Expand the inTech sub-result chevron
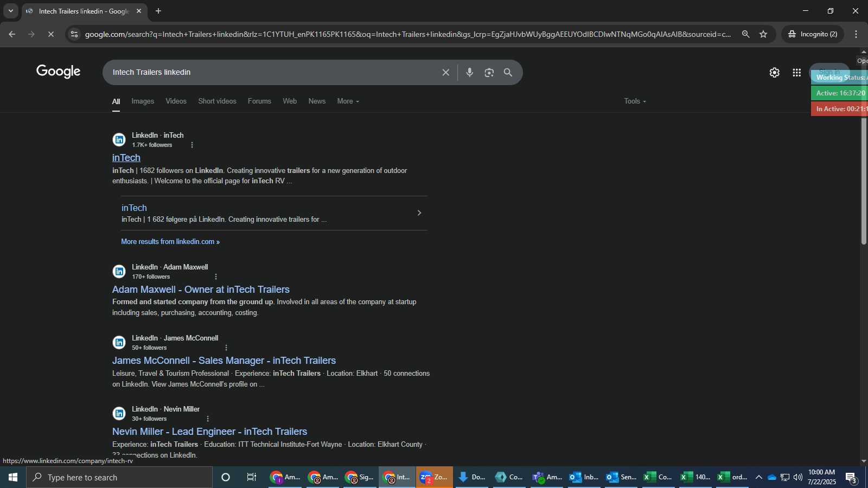The height and width of the screenshot is (488, 868). 419,213
